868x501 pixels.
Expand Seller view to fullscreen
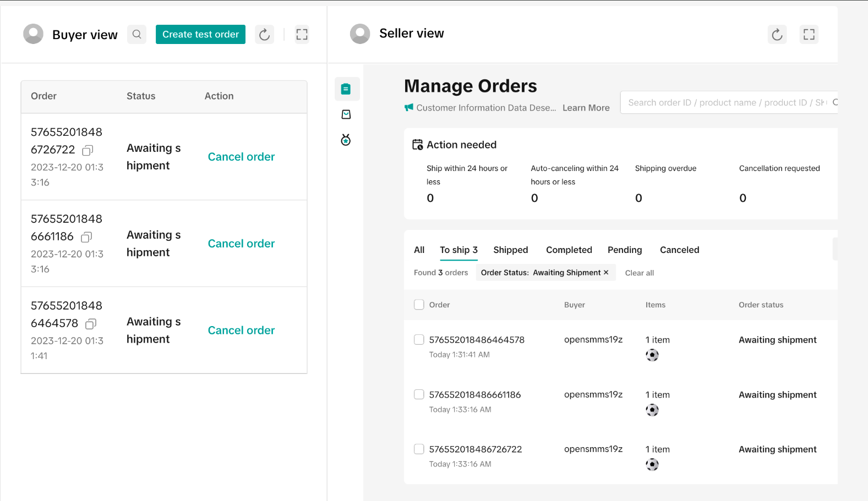point(809,35)
